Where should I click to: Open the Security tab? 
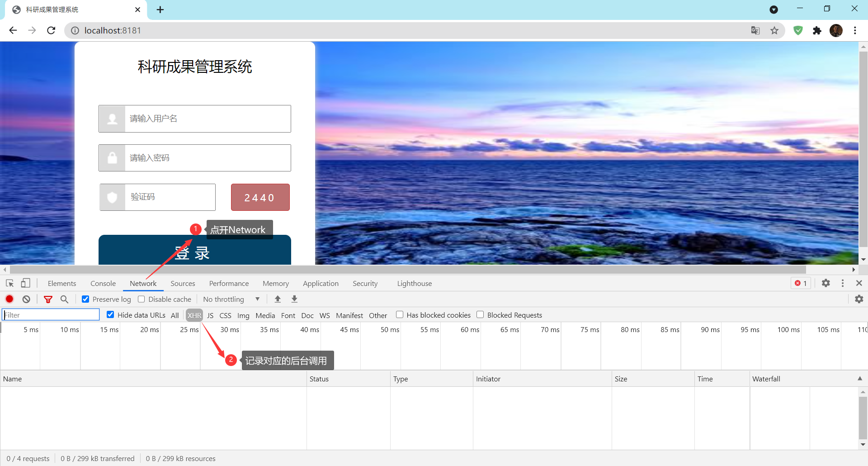coord(365,283)
